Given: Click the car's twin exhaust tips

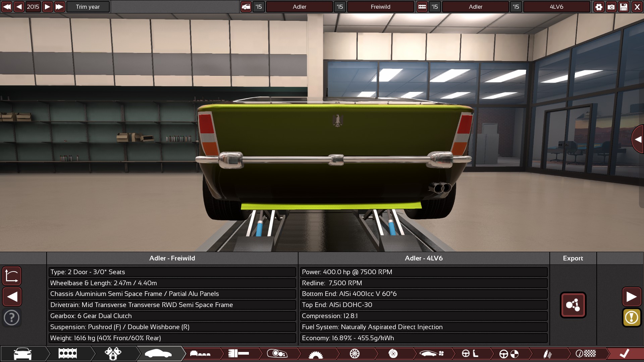Looking at the screenshot, I should [442, 187].
